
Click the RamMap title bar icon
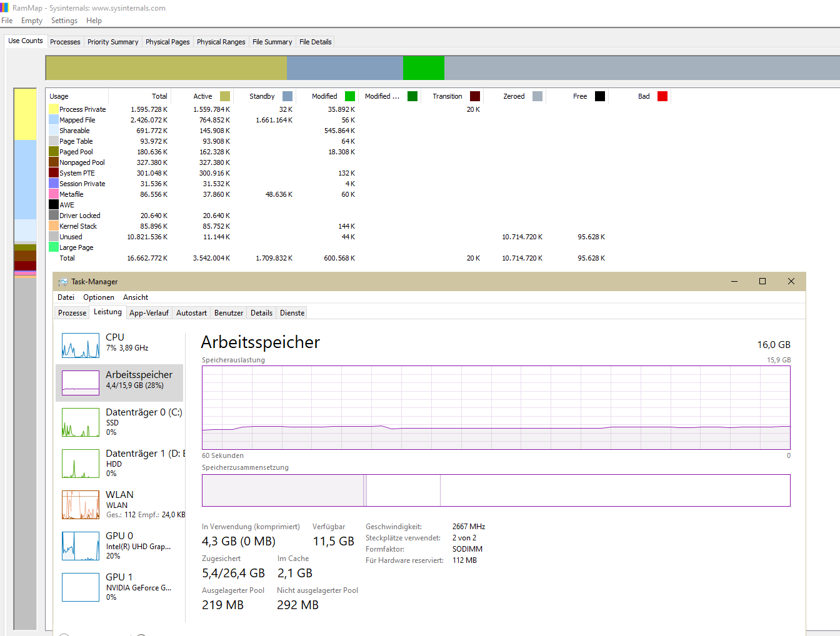4,8
